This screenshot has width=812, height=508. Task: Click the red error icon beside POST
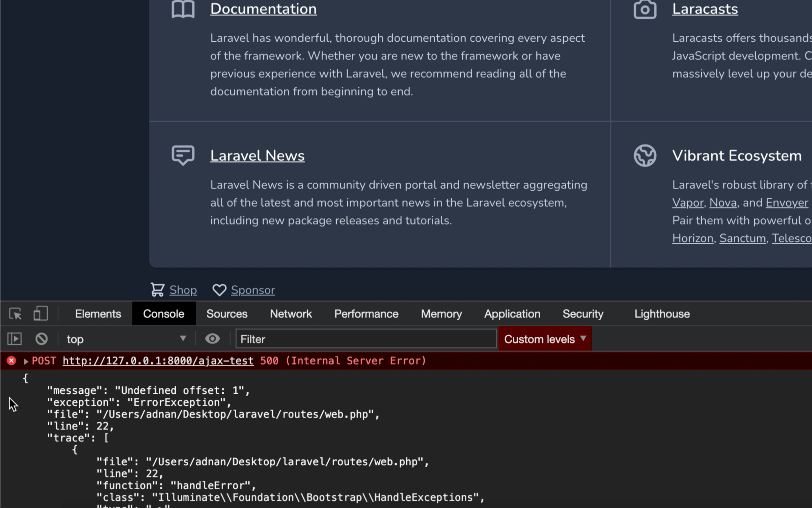[11, 361]
